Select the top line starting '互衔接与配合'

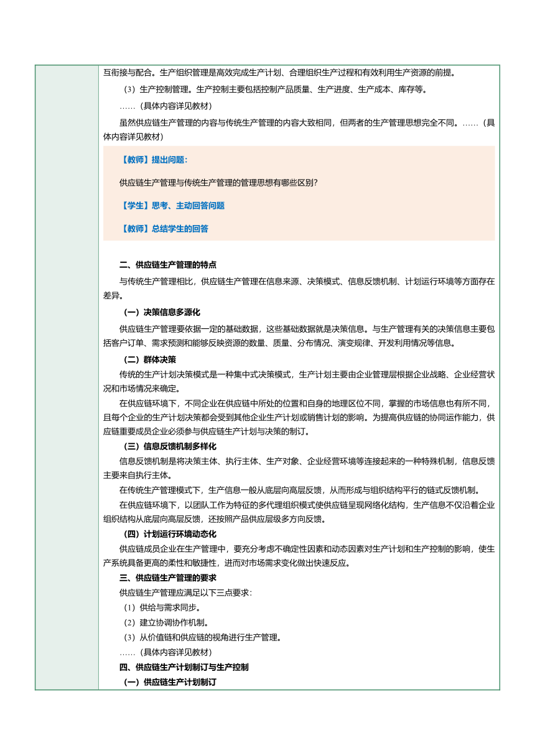[279, 72]
